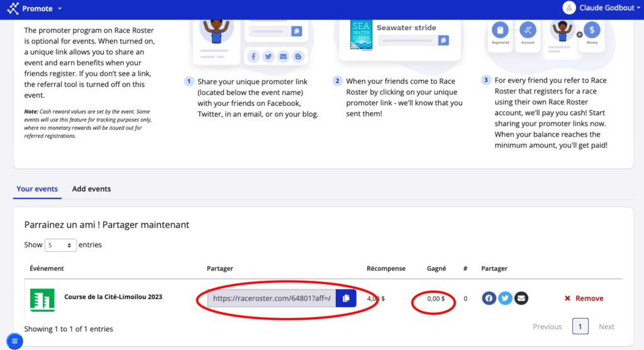Screen dimensions: 644x350
Task: Click the 0,00 $ earned value
Action: tap(436, 298)
